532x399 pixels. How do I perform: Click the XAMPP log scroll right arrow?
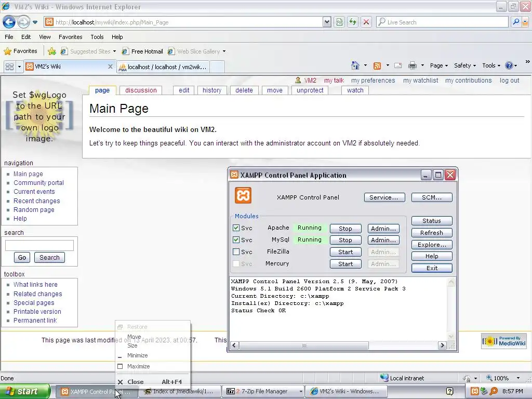pos(442,345)
